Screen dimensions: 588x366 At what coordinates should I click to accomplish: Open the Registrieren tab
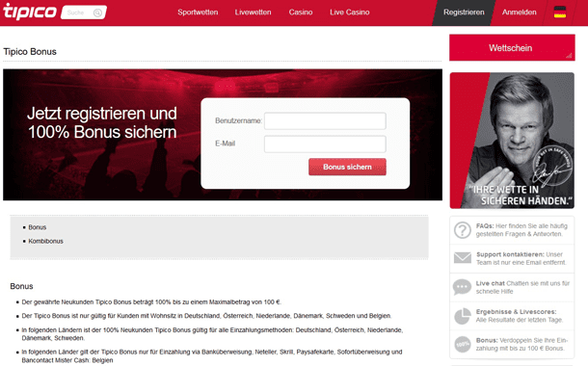pos(464,13)
